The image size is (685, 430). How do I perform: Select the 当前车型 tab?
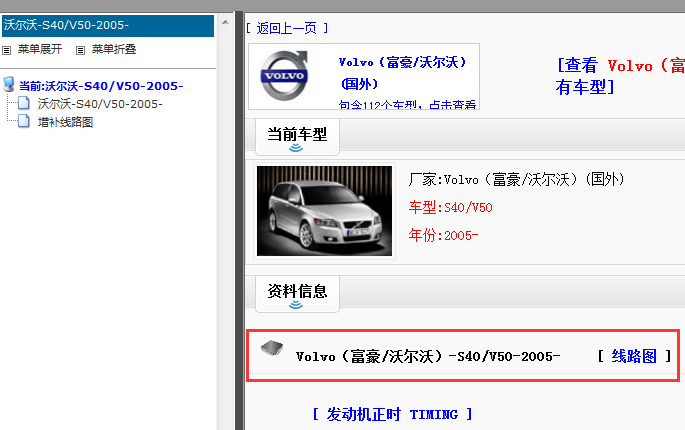click(x=297, y=137)
